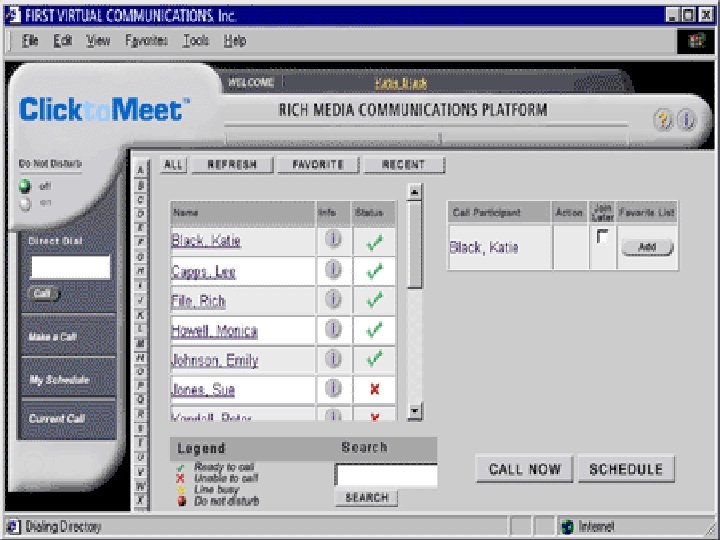
Task: Open the File, Rich link
Action: (198, 301)
